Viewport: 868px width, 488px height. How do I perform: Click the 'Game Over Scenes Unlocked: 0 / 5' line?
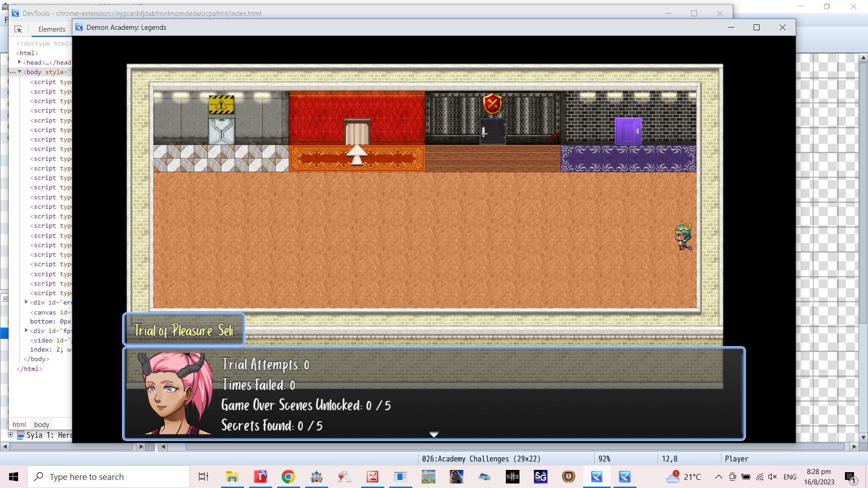coord(306,405)
